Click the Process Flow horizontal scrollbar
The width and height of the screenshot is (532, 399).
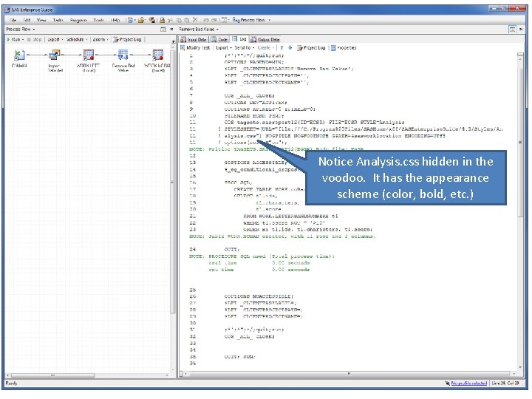(x=87, y=375)
